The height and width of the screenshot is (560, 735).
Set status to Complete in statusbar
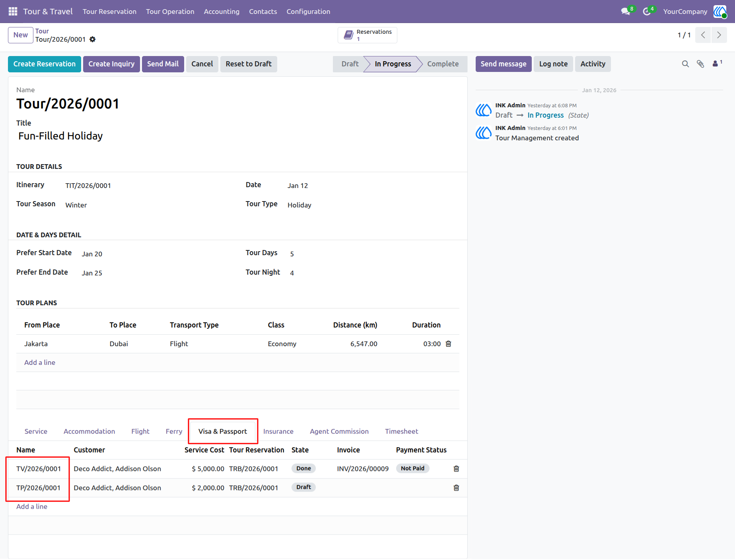click(x=443, y=64)
